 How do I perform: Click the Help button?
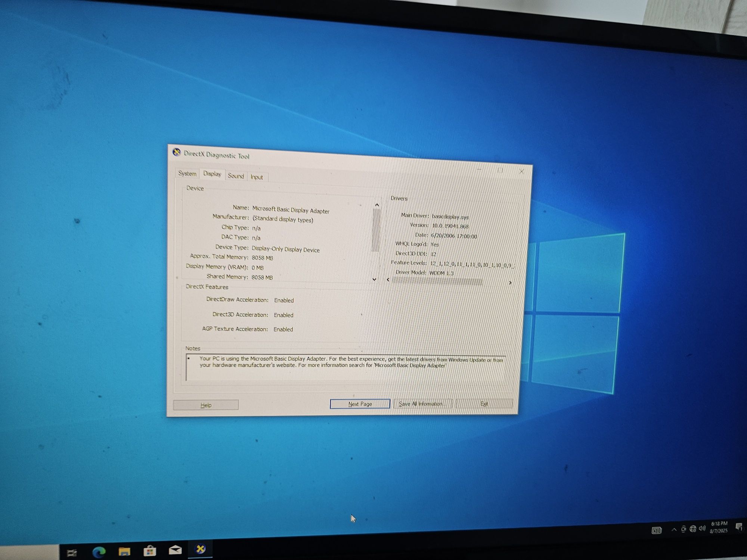point(206,405)
